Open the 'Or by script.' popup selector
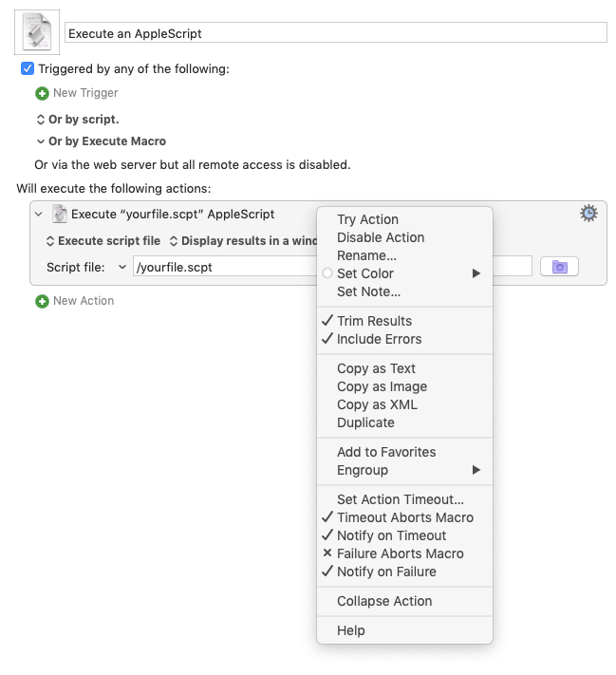 [78, 120]
